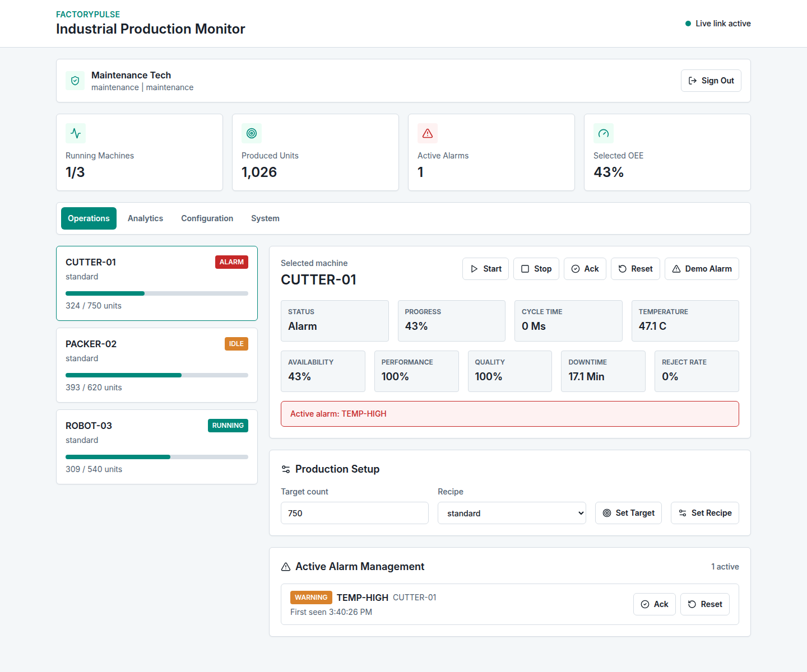Switch to the Analytics tab
Image resolution: width=807 pixels, height=672 pixels.
(x=145, y=218)
